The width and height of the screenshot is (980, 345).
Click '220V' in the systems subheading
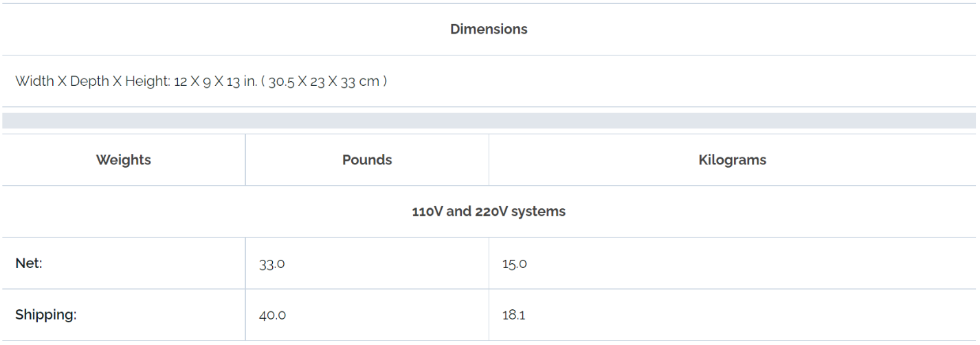[x=491, y=212]
